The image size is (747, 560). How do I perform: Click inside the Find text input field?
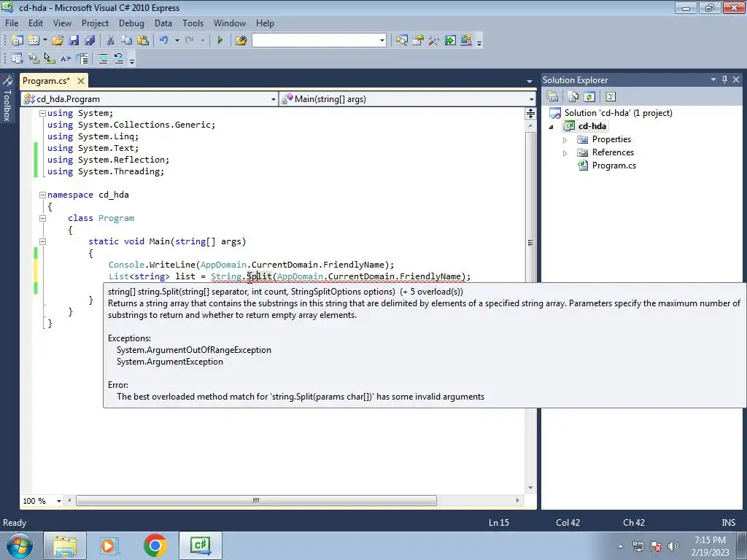315,41
